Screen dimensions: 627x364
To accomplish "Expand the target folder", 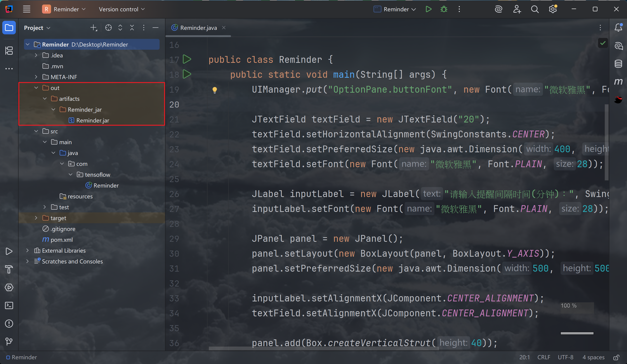I will tap(36, 218).
